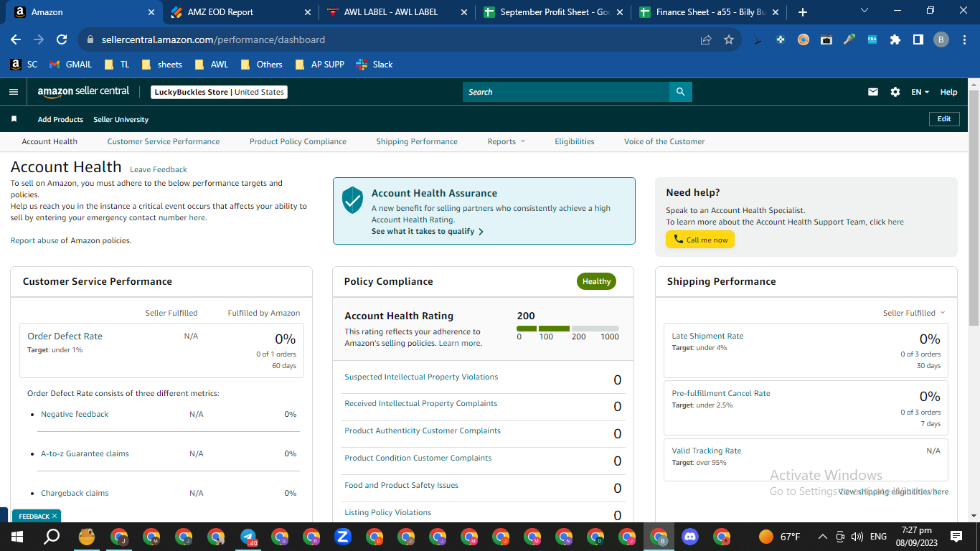Open Discord from the taskbar
Viewport: 980px width, 551px height.
(x=690, y=537)
